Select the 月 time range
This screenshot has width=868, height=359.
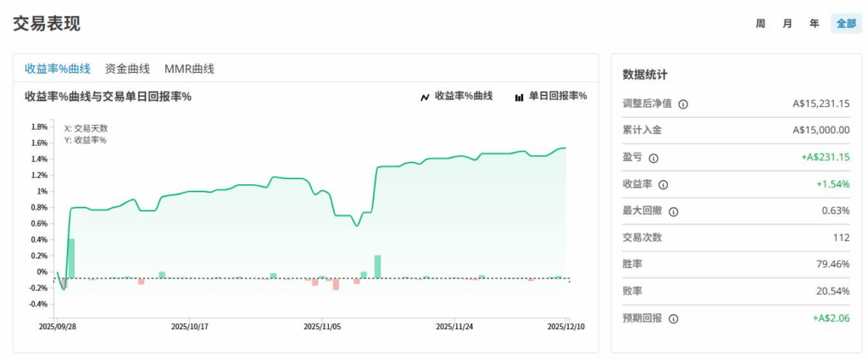coord(787,24)
